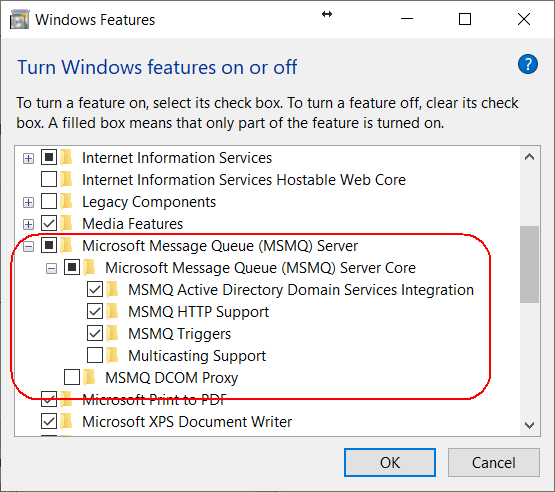Click the folder icon beside Internet Information Services
The height and width of the screenshot is (492, 555).
pos(67,158)
